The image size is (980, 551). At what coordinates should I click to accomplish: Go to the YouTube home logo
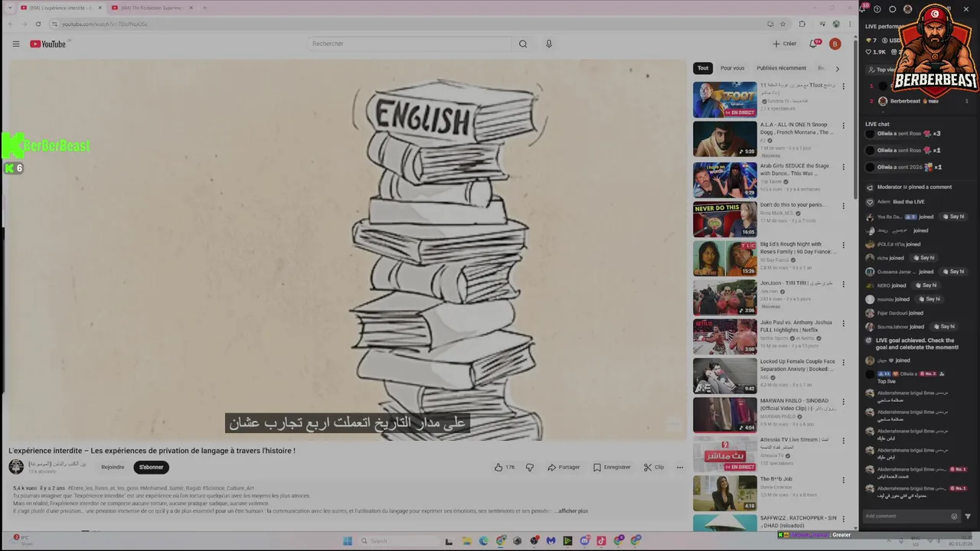pyautogui.click(x=48, y=44)
